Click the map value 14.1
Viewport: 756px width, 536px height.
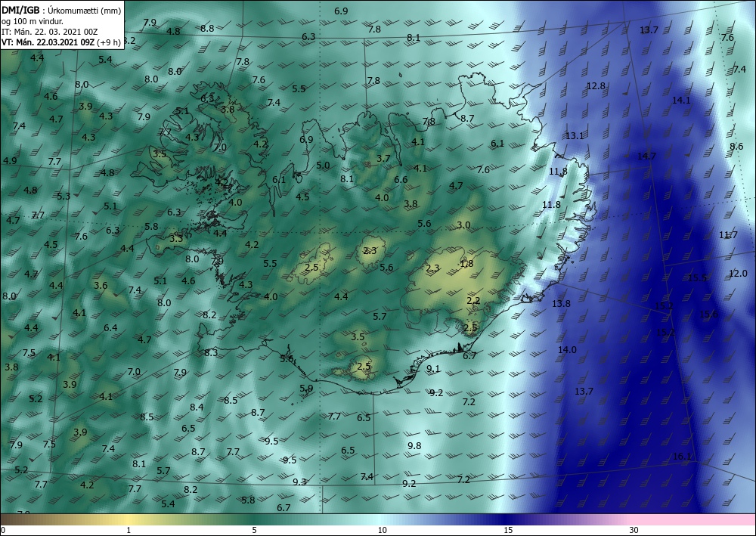681,101
